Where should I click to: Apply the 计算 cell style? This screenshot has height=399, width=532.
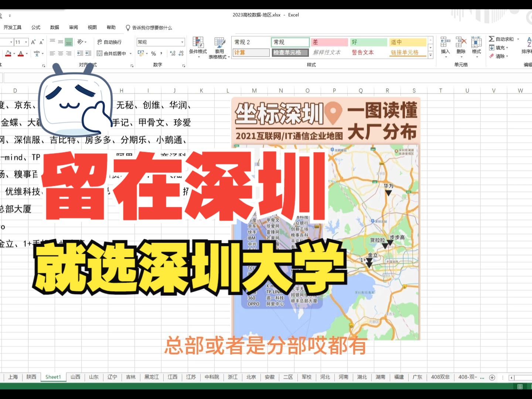pyautogui.click(x=251, y=52)
